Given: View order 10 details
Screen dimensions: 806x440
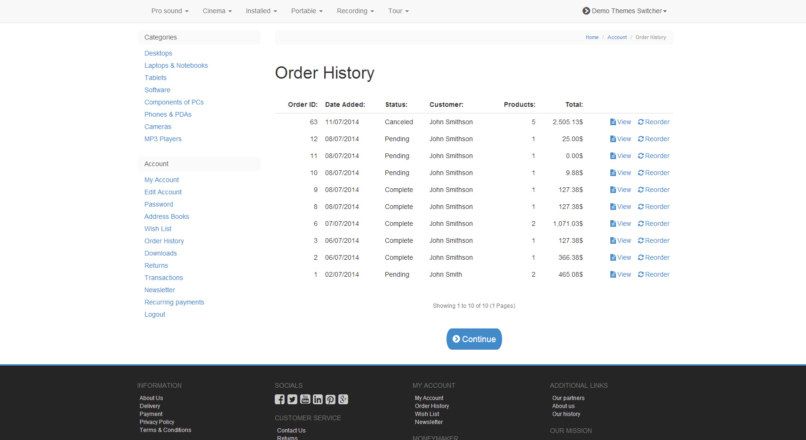Looking at the screenshot, I should (620, 173).
